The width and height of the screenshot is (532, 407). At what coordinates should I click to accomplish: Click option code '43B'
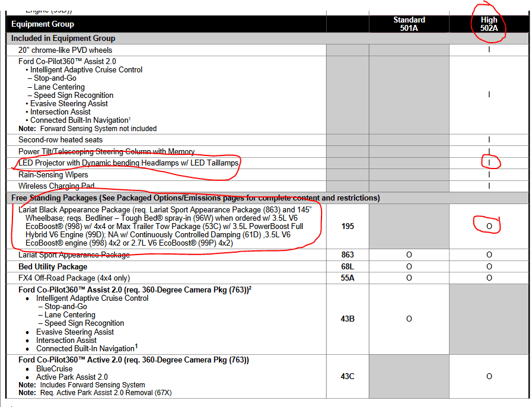pos(348,319)
